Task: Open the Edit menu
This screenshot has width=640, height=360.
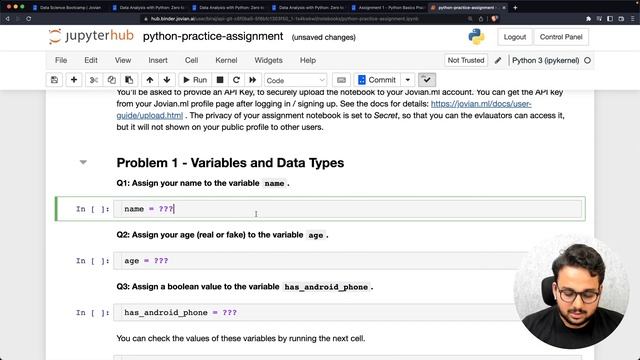Action: 91,60
